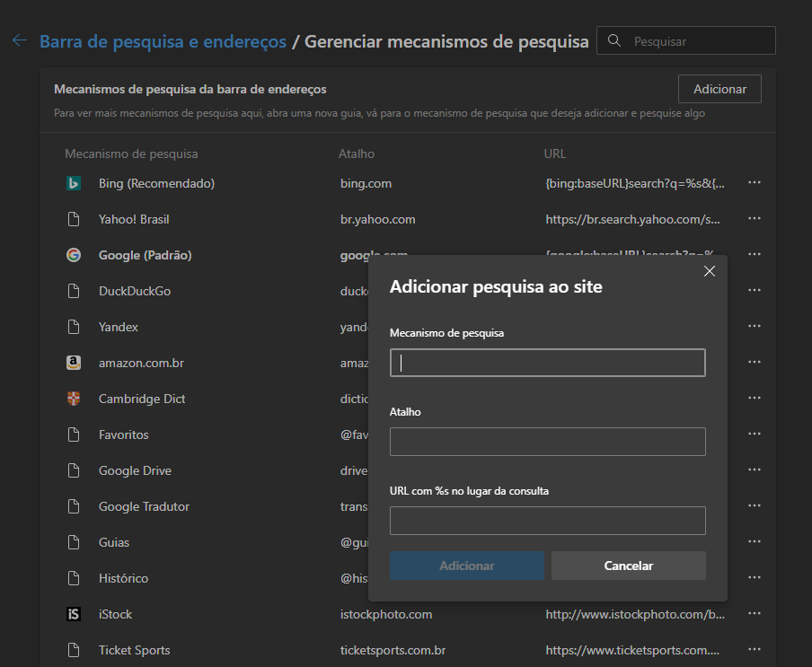Open more actions for Favoritos row
This screenshot has width=812, height=667.
click(x=755, y=434)
